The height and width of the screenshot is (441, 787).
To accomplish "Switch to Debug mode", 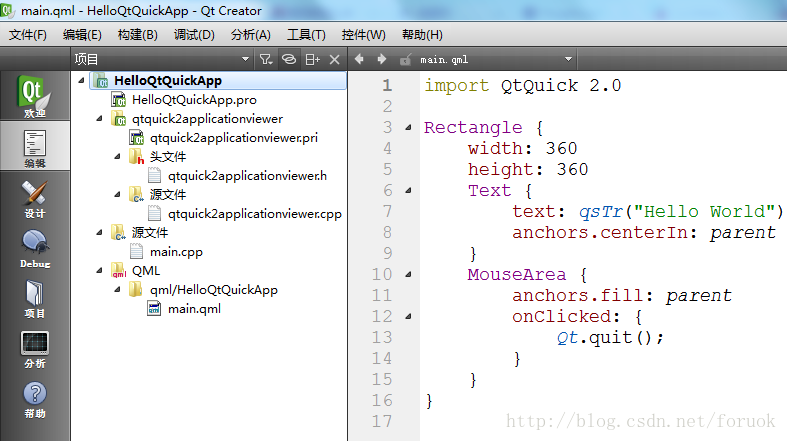I will tap(35, 249).
